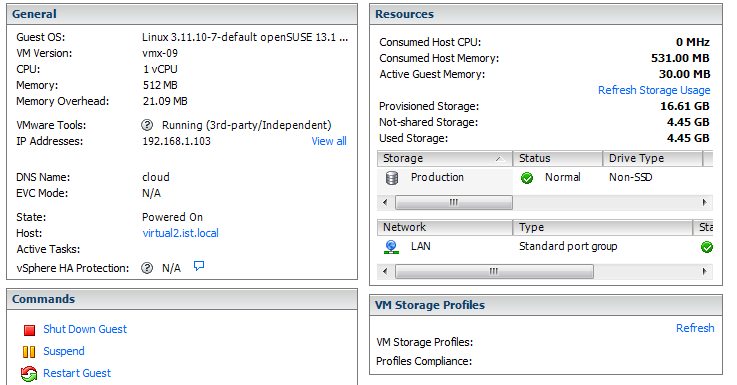Select the LAN network icon
Screen dimensions: 737x385
[x=391, y=247]
